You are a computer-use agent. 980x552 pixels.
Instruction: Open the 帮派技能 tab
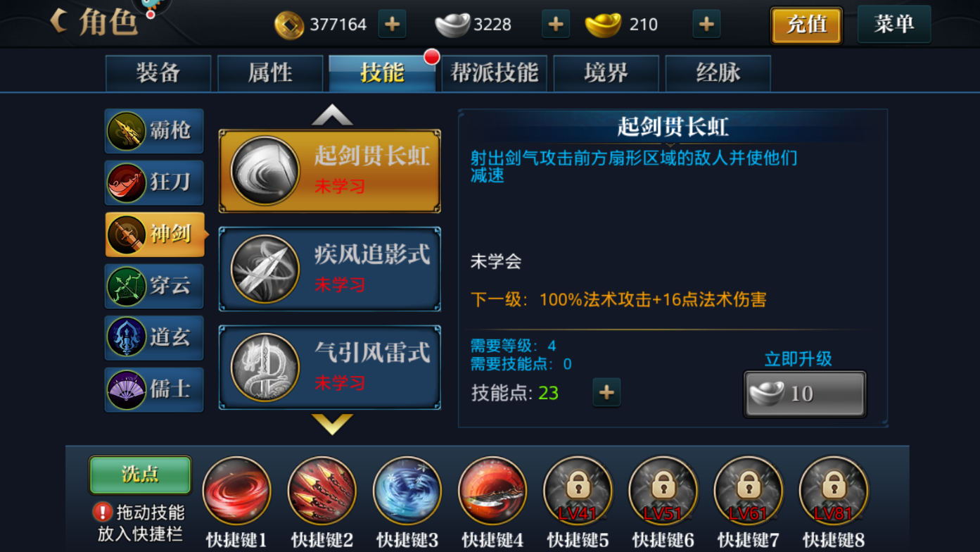pyautogui.click(x=494, y=73)
